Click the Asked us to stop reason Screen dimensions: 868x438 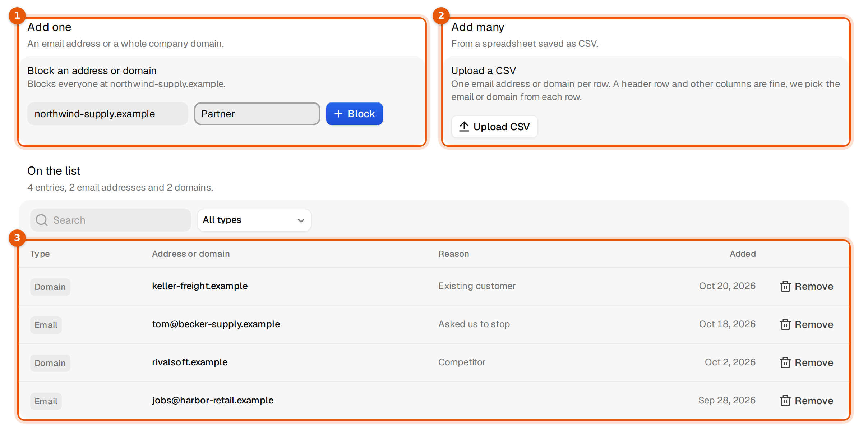474,324
